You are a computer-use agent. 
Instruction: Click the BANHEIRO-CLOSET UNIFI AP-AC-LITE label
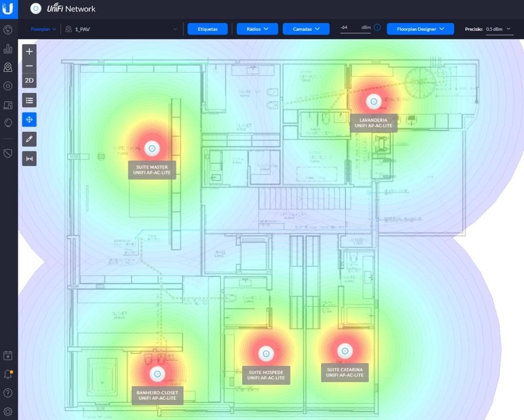157,396
